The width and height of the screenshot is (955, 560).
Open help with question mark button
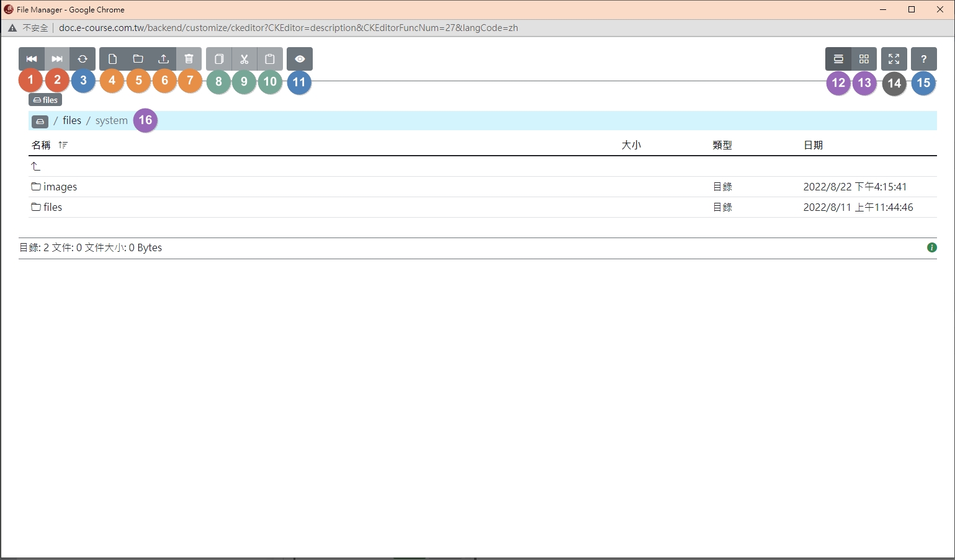[923, 59]
